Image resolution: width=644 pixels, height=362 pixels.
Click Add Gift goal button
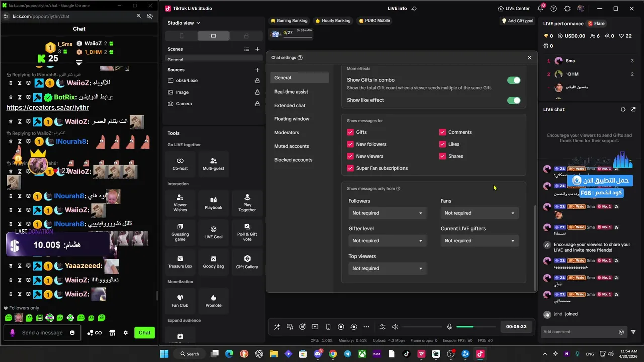tap(517, 21)
